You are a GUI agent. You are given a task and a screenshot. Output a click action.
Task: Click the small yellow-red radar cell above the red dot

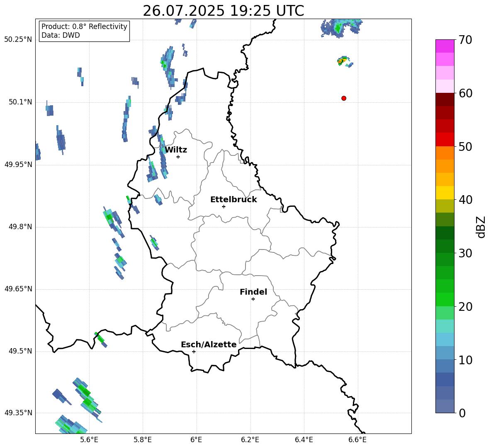[344, 61]
